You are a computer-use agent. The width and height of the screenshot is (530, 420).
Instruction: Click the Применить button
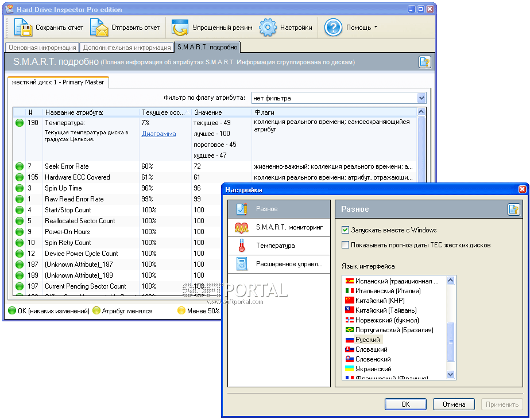[502, 404]
